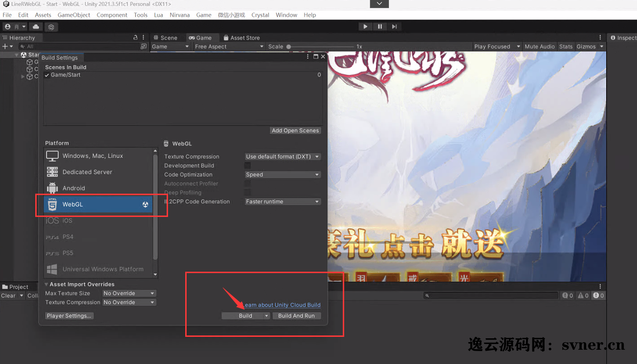The width and height of the screenshot is (637, 364).
Task: Toggle Gizmos in Game view
Action: [x=586, y=47]
